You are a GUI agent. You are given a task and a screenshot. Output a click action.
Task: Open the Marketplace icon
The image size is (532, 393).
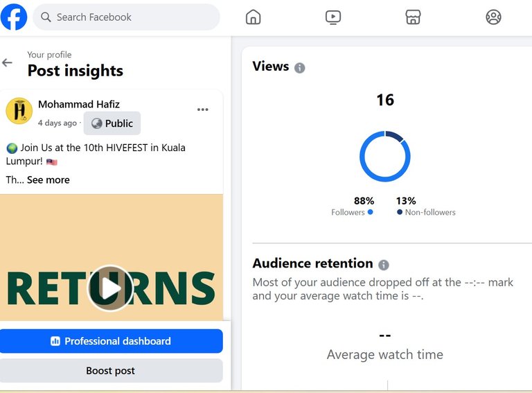pyautogui.click(x=413, y=17)
